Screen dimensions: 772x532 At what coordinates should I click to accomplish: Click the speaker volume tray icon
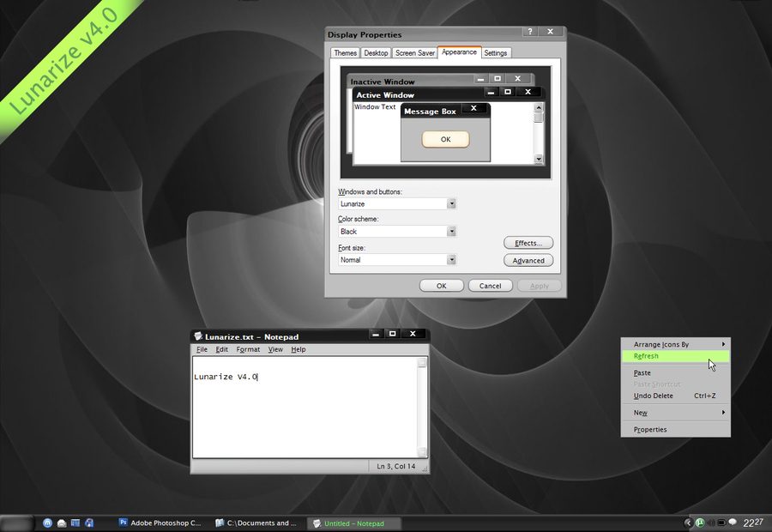(x=711, y=523)
